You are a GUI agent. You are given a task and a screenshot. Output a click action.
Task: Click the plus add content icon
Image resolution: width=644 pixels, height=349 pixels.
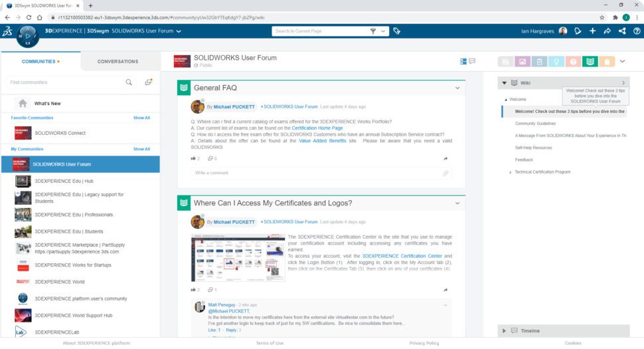pyautogui.click(x=592, y=31)
